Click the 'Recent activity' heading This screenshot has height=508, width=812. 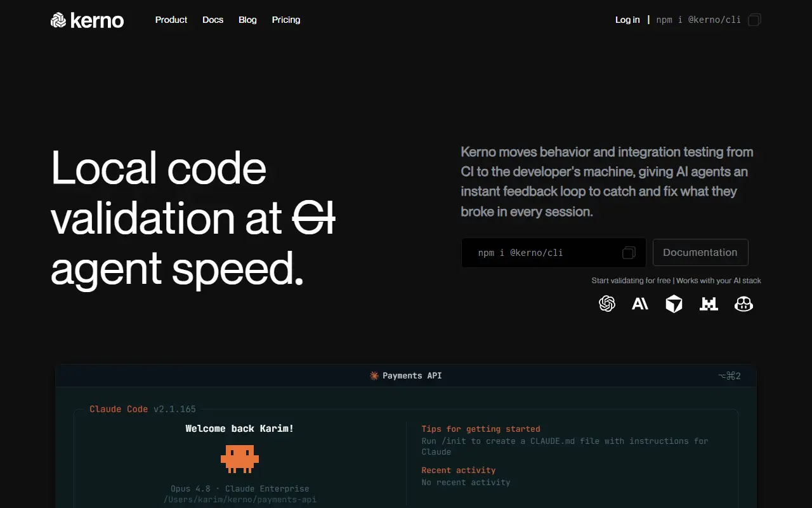pos(459,470)
